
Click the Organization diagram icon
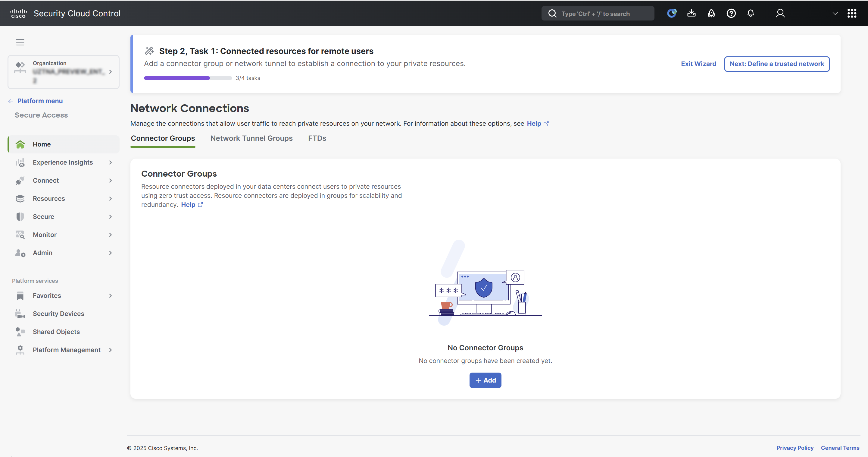[x=20, y=68]
